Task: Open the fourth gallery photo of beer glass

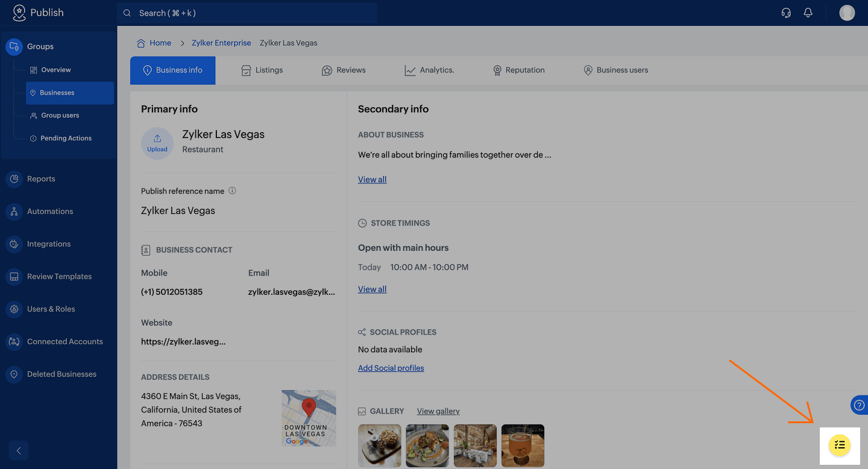Action: (x=523, y=445)
